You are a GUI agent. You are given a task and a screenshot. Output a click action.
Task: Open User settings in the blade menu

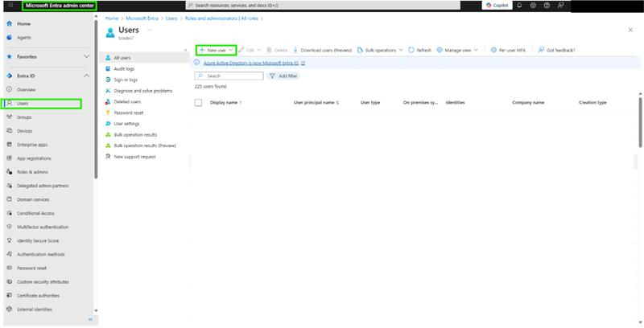126,124
